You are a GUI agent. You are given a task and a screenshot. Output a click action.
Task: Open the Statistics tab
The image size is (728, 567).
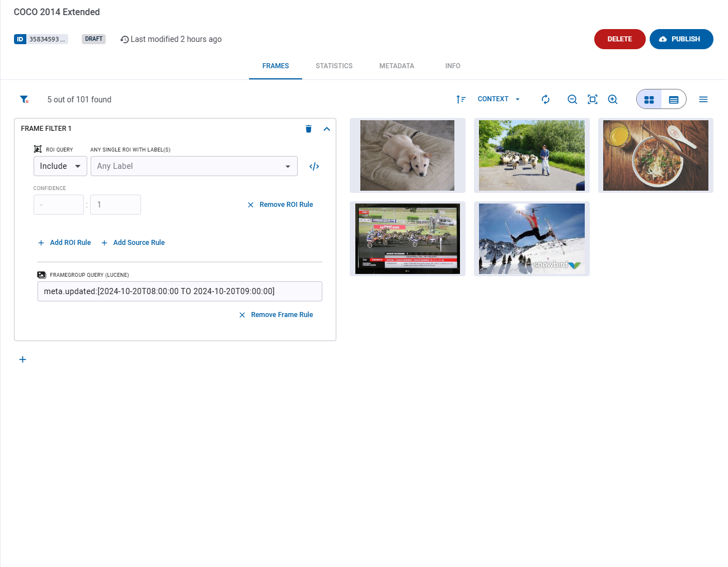334,66
